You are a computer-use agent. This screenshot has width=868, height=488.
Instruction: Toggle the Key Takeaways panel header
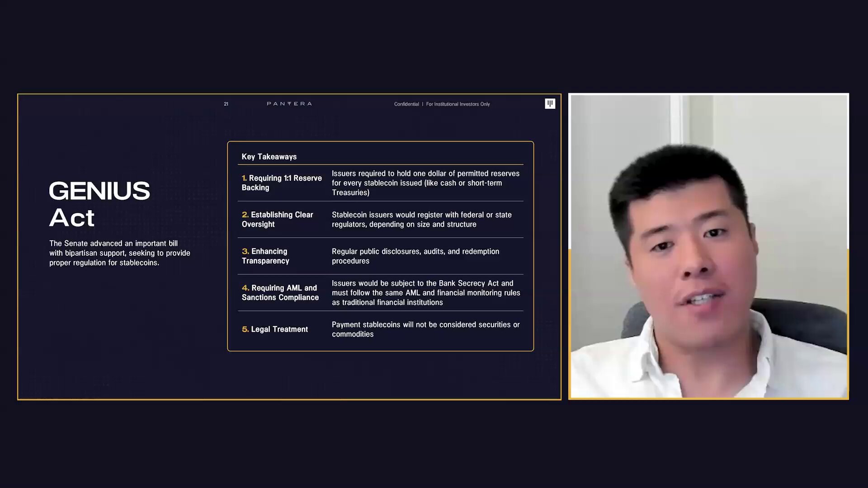pos(269,156)
